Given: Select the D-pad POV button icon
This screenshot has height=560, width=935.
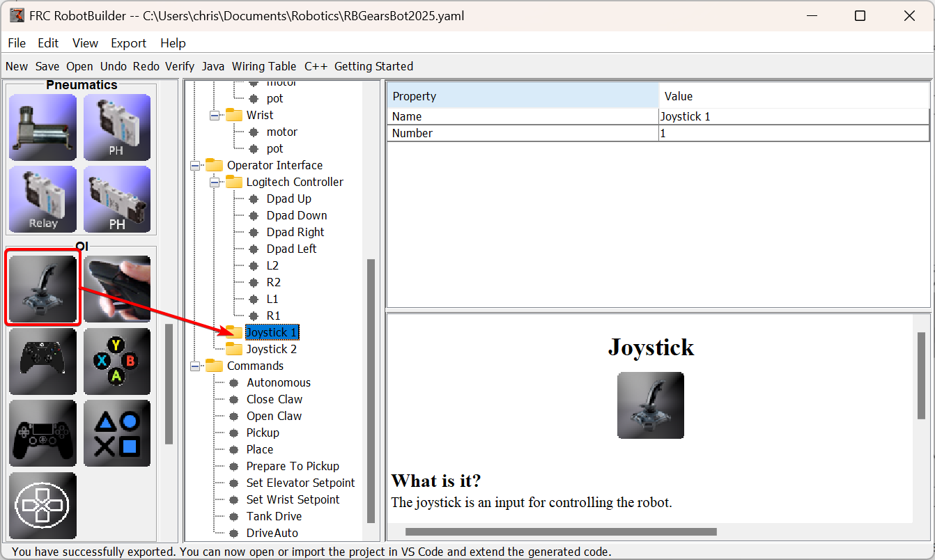Looking at the screenshot, I should pyautogui.click(x=43, y=505).
